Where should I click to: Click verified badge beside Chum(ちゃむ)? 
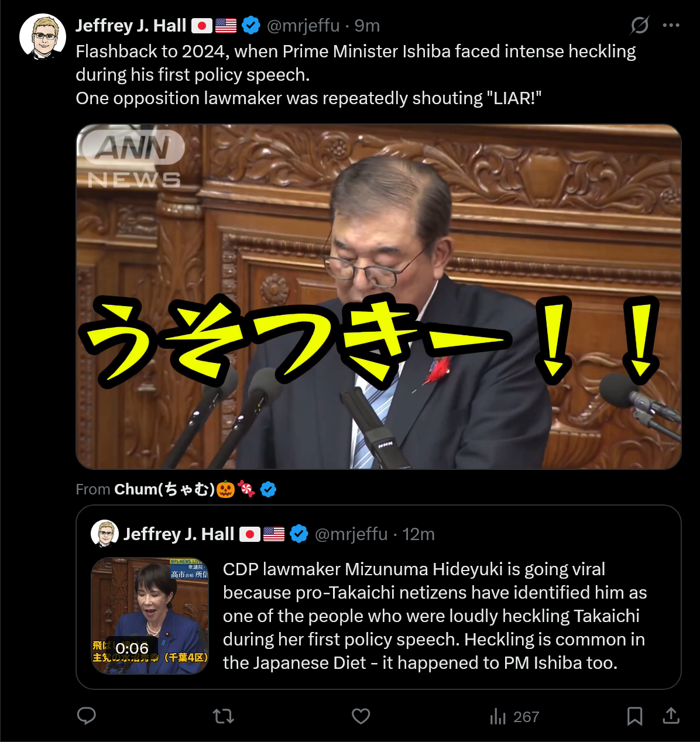[268, 489]
